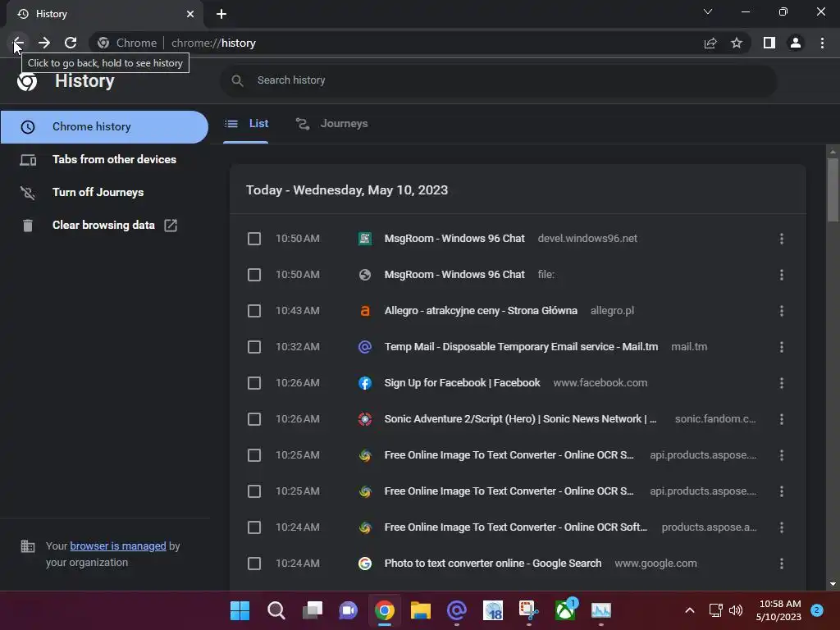Check the 10:24 AM OCR converter entry
Viewport: 840px width, 630px height.
pyautogui.click(x=254, y=527)
